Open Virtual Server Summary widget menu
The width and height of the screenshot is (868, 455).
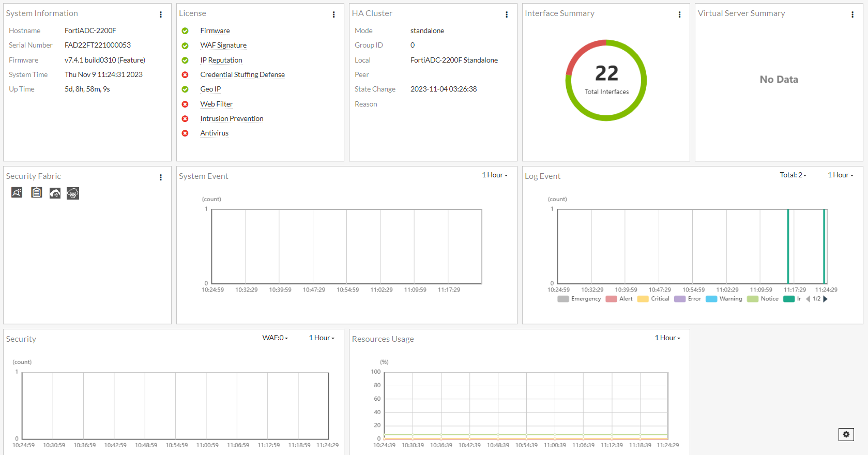click(852, 14)
